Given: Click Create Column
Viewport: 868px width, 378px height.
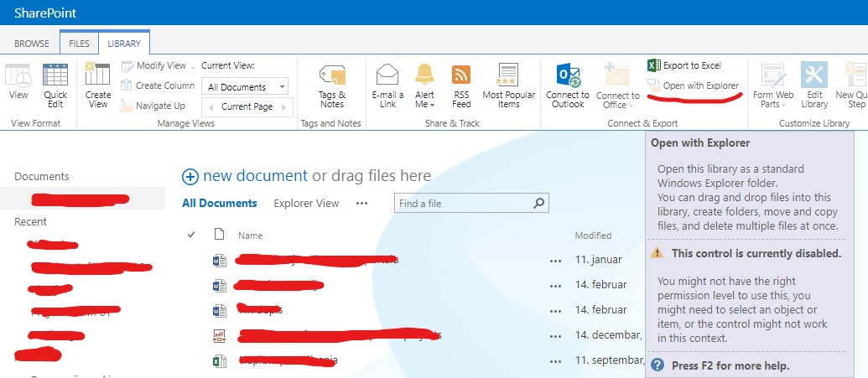Looking at the screenshot, I should coord(158,85).
